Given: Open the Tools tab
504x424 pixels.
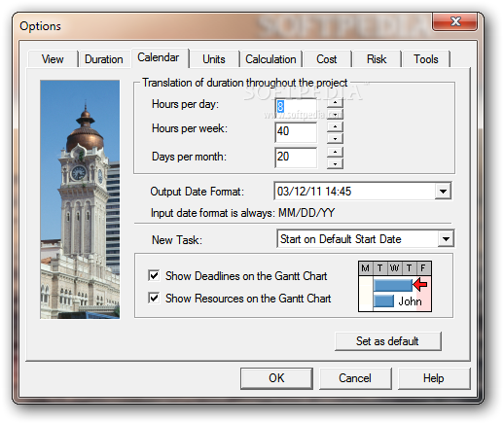Looking at the screenshot, I should click(426, 59).
